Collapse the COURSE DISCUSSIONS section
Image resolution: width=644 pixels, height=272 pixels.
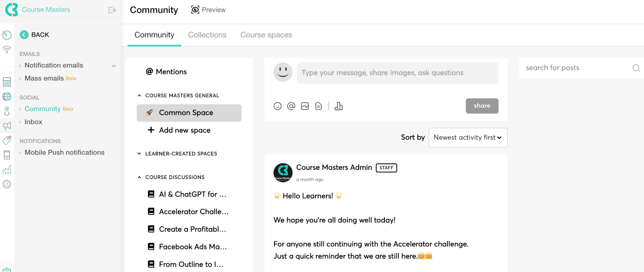tap(139, 177)
